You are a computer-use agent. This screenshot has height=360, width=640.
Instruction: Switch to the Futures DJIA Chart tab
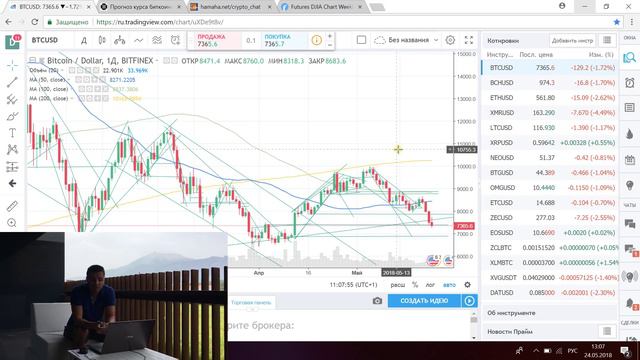pos(321,7)
